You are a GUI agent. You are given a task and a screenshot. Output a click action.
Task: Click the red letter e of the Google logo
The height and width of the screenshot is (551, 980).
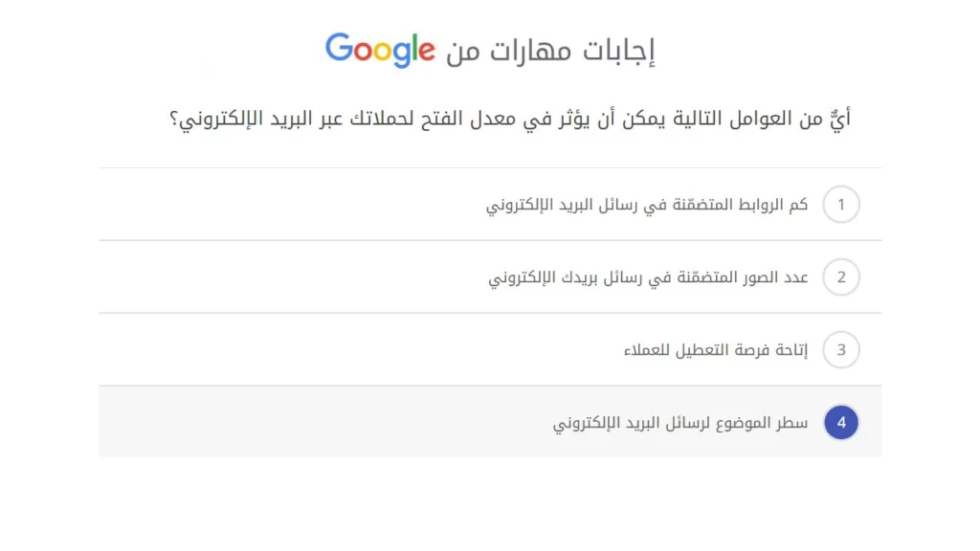point(428,50)
